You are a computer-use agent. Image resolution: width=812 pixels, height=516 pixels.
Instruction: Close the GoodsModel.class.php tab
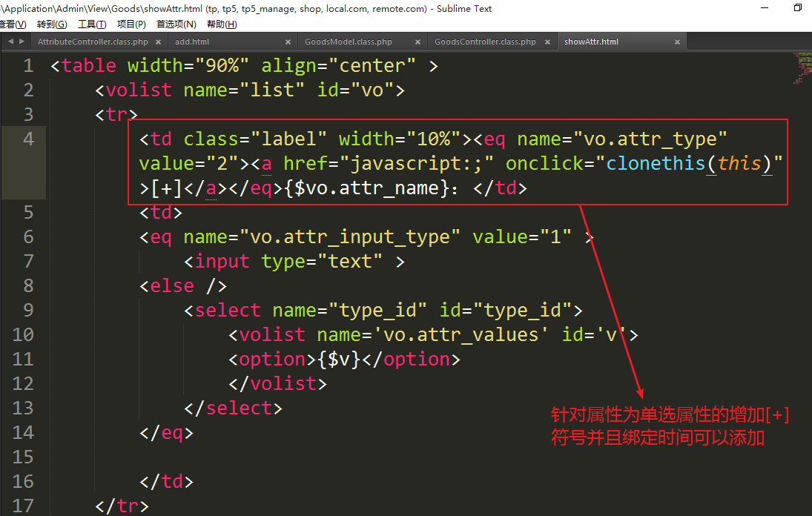(417, 42)
